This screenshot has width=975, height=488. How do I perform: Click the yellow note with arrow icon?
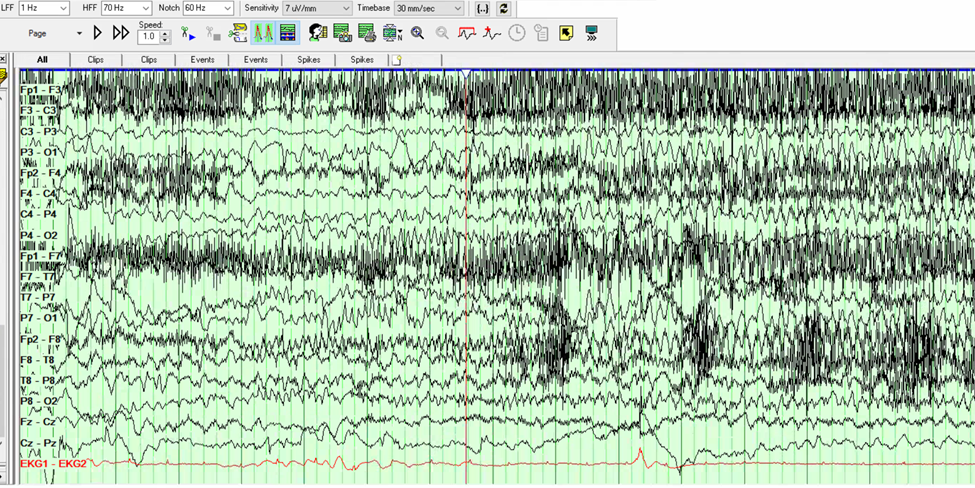pos(566,33)
